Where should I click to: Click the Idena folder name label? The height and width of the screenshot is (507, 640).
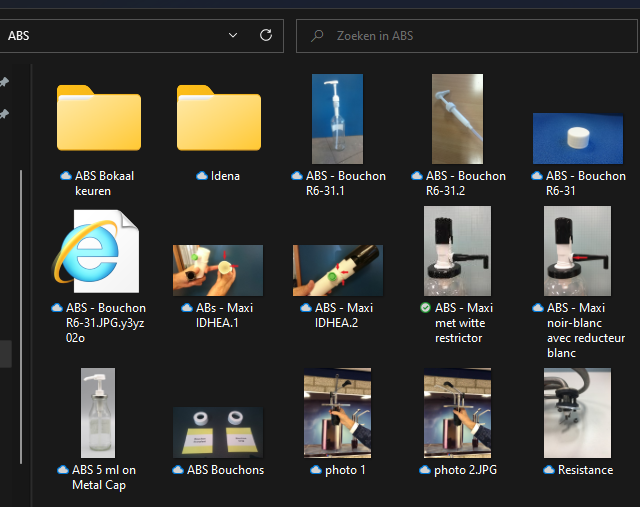tap(225, 176)
